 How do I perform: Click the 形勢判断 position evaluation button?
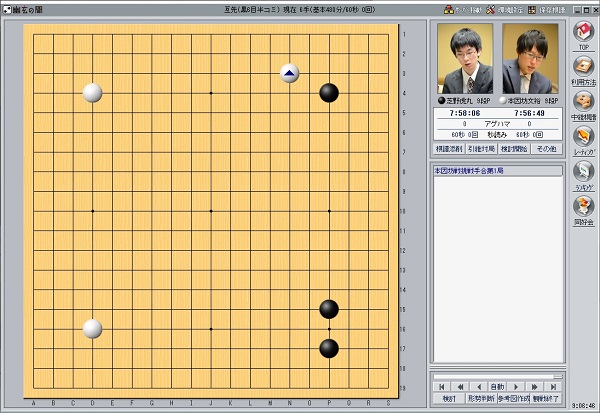(x=480, y=398)
